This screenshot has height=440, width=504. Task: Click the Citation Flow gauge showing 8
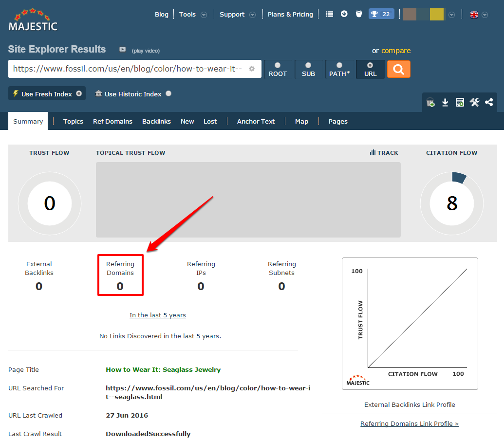pyautogui.click(x=451, y=203)
